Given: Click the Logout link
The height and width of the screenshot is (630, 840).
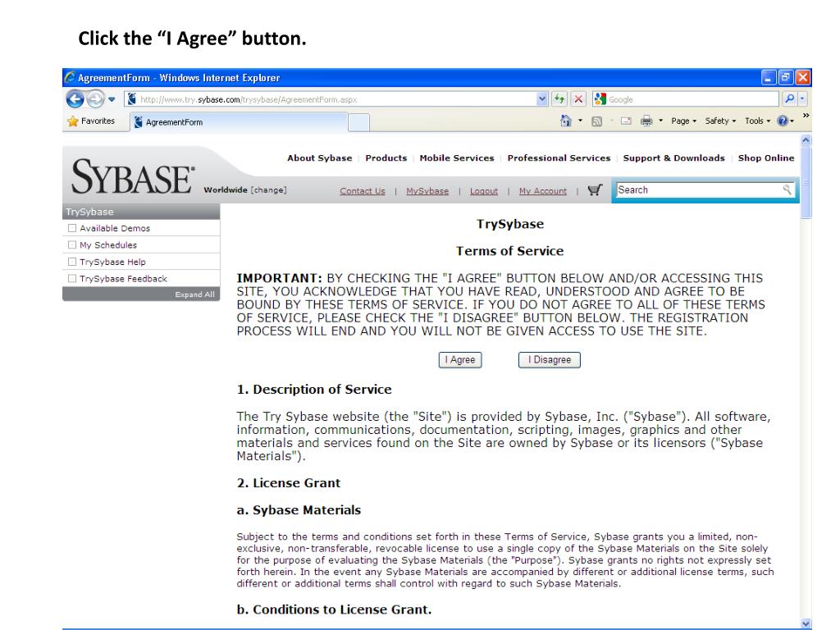Looking at the screenshot, I should 484,191.
